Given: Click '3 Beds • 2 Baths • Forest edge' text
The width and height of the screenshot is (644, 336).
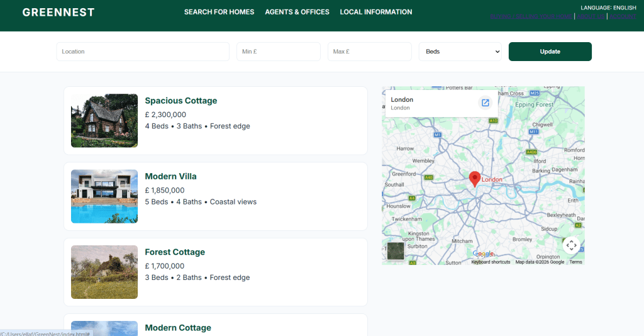Looking at the screenshot, I should tap(197, 277).
